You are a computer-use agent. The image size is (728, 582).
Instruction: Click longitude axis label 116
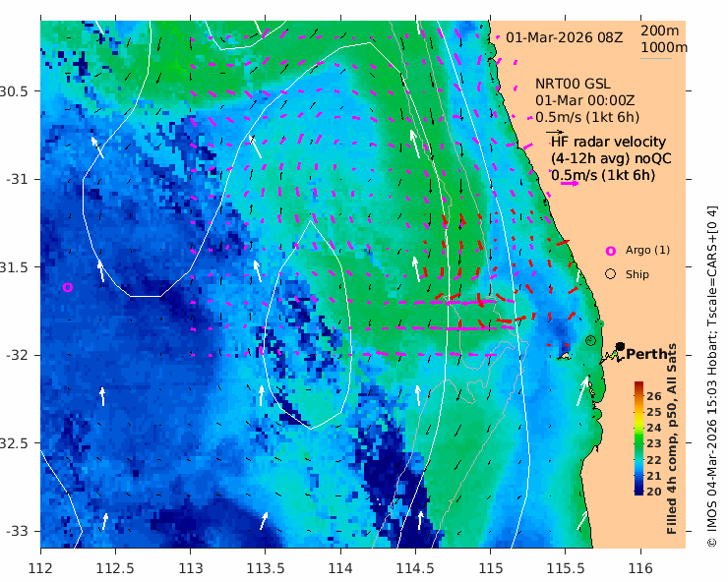pyautogui.click(x=640, y=568)
